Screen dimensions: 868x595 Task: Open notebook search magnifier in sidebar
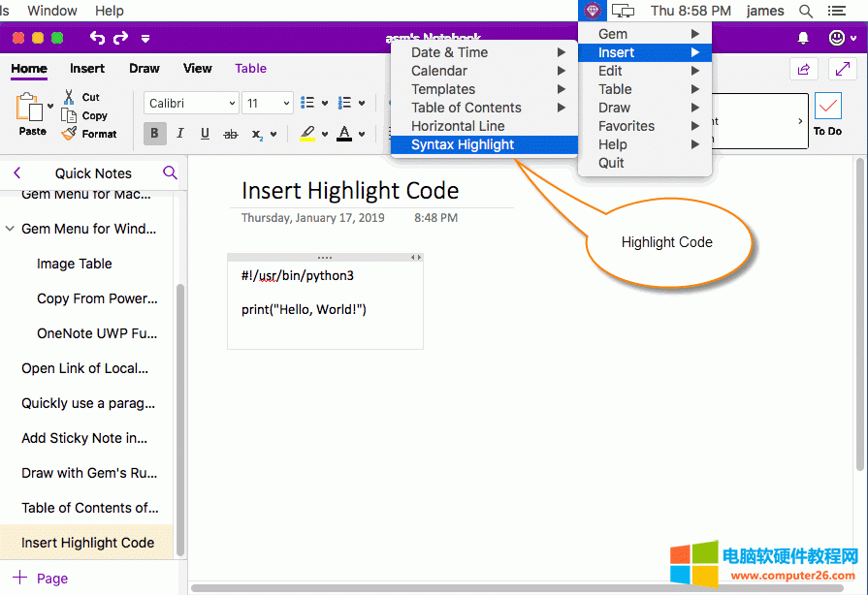pos(170,172)
